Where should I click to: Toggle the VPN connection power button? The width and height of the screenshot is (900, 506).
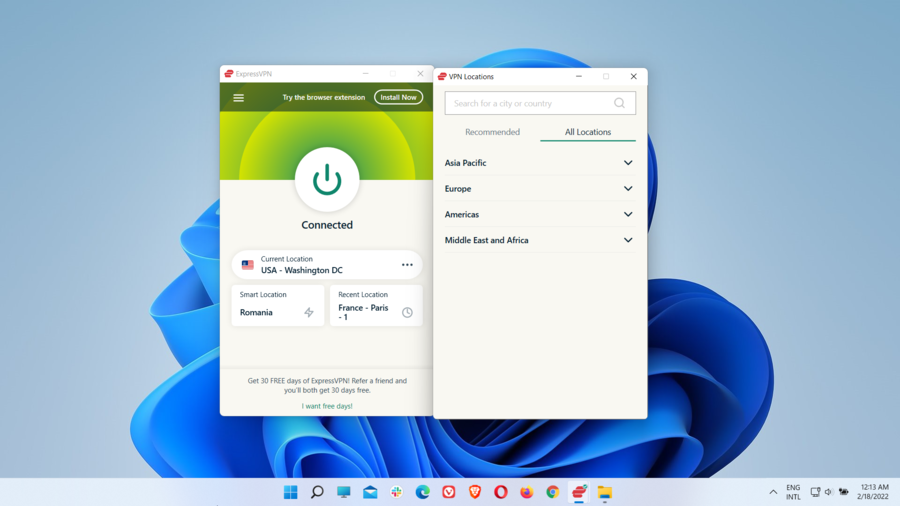327,180
